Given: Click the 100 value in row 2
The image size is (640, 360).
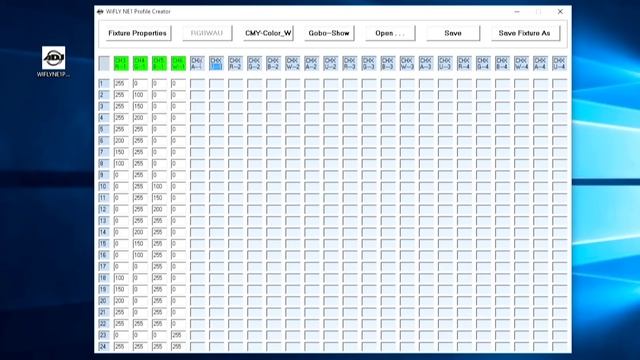Looking at the screenshot, I should click(140, 95).
